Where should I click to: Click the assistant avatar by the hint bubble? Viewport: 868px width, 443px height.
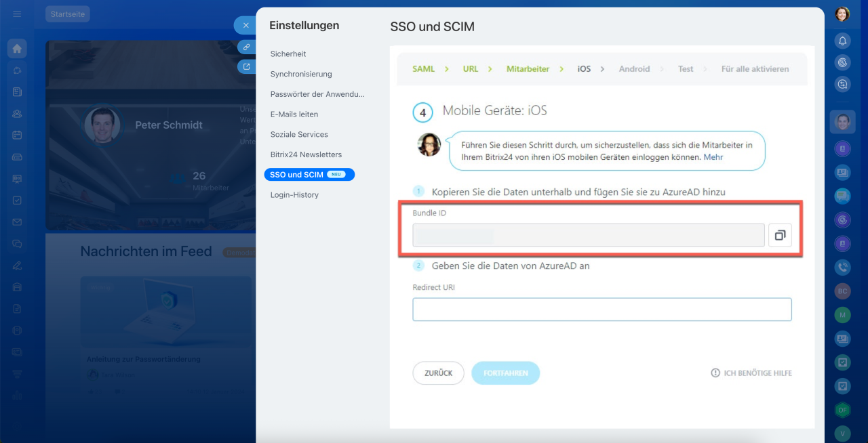(x=429, y=144)
